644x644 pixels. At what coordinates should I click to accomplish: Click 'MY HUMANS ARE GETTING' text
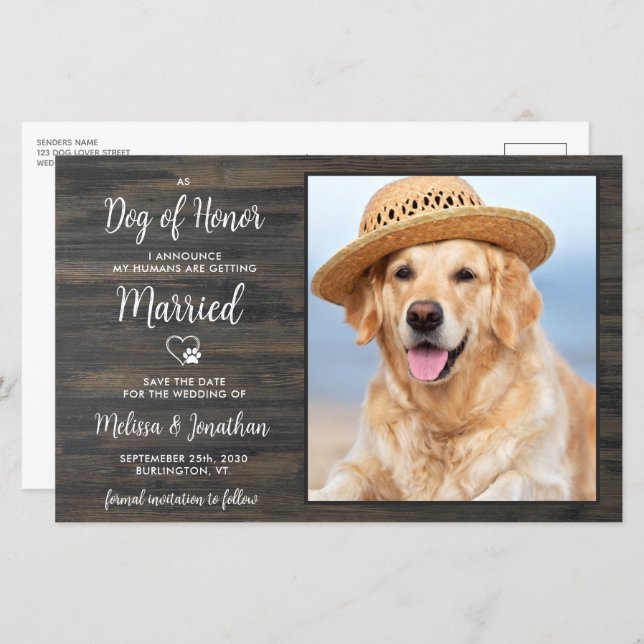[185, 269]
